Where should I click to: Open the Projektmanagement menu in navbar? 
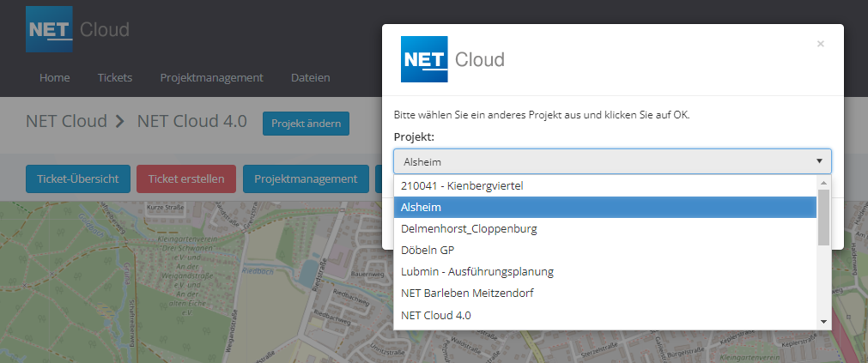pos(211,77)
